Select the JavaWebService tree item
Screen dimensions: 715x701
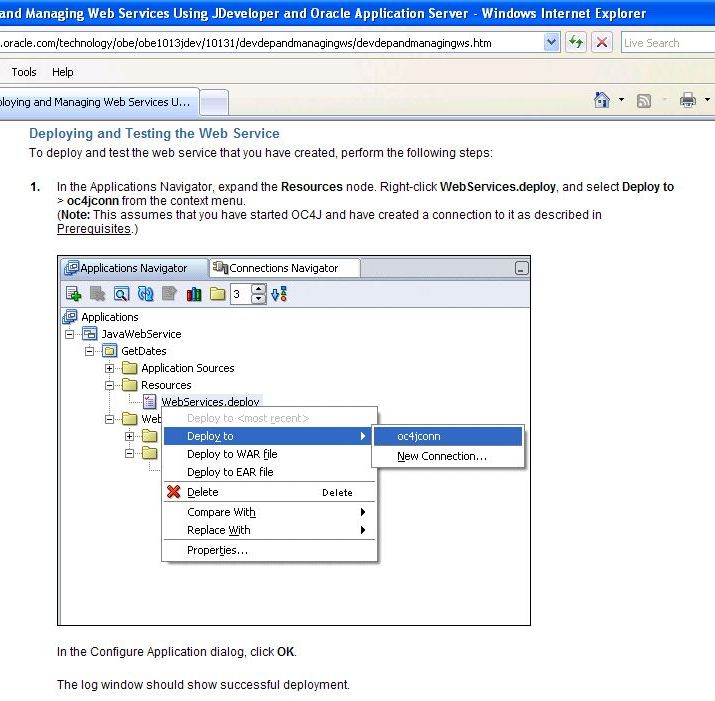click(141, 334)
